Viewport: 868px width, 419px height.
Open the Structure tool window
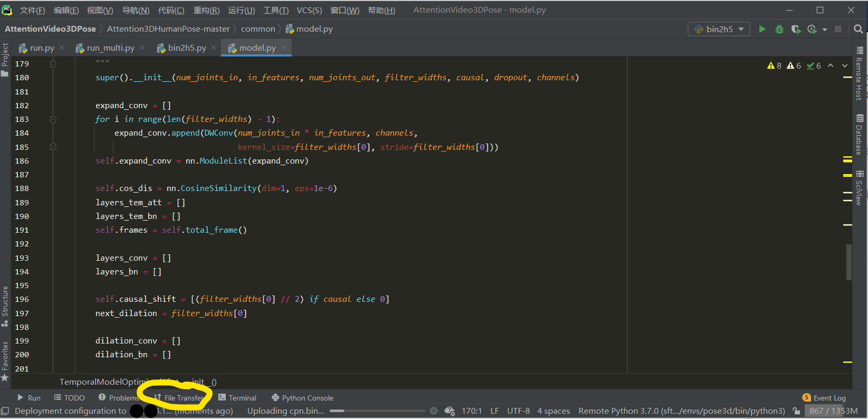pyautogui.click(x=5, y=306)
